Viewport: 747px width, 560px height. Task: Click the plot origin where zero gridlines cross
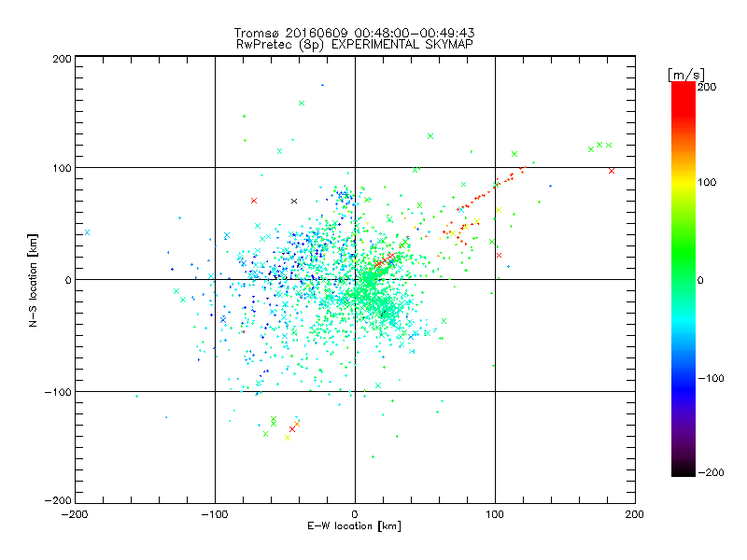355,279
